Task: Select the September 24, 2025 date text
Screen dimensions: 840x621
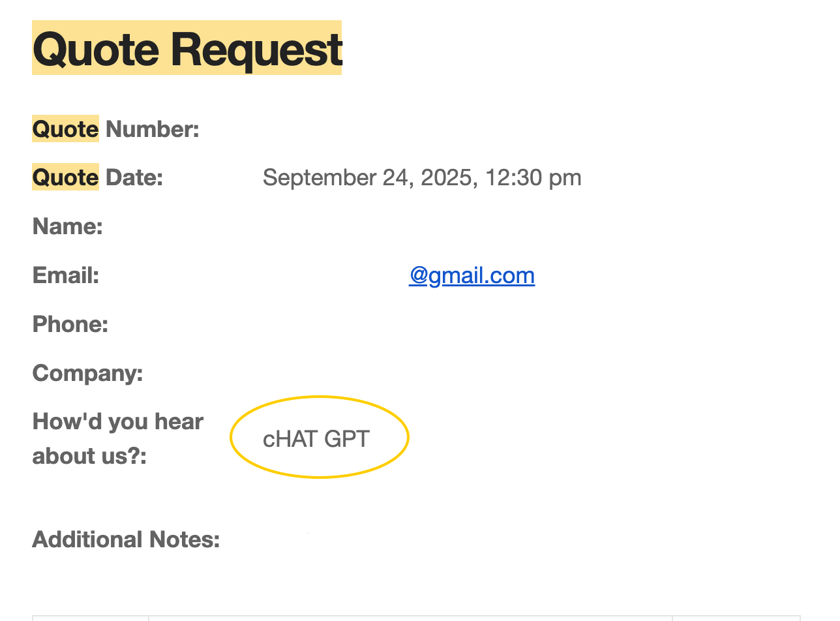Action: pos(367,177)
